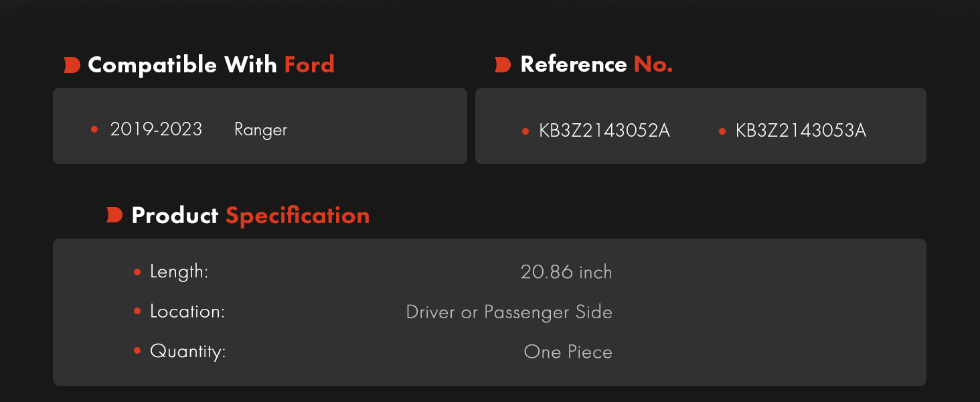980x402 pixels.
Task: Select the Compatible With Ford heading
Action: tap(211, 65)
